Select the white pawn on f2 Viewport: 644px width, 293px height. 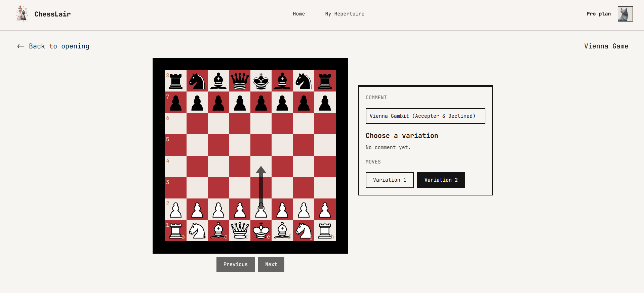click(282, 210)
